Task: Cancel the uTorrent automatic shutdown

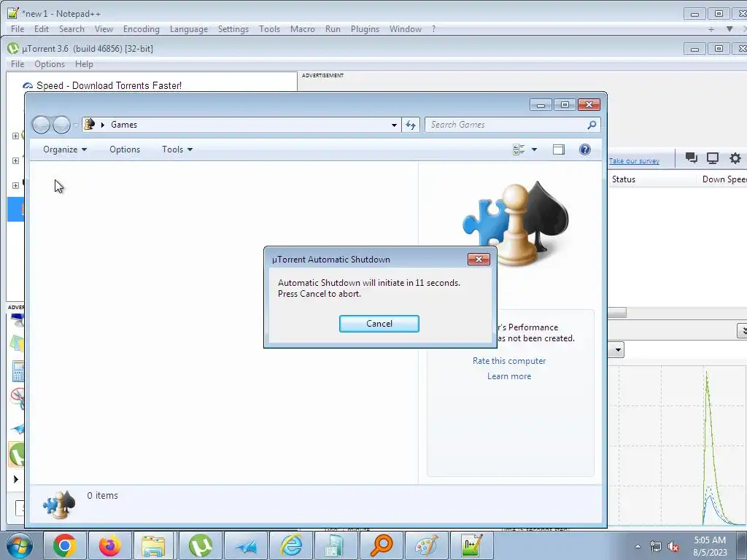Action: pyautogui.click(x=379, y=324)
